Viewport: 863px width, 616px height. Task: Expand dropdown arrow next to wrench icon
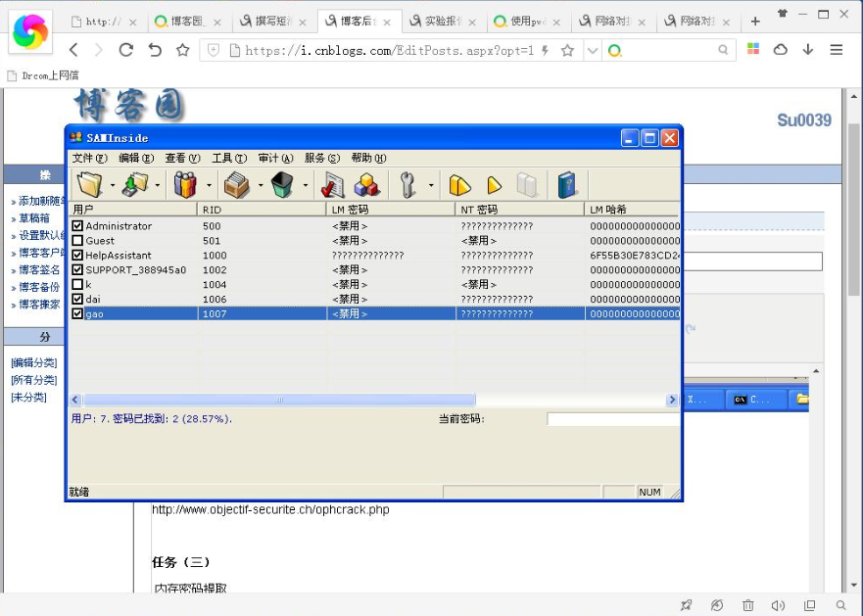click(x=431, y=185)
